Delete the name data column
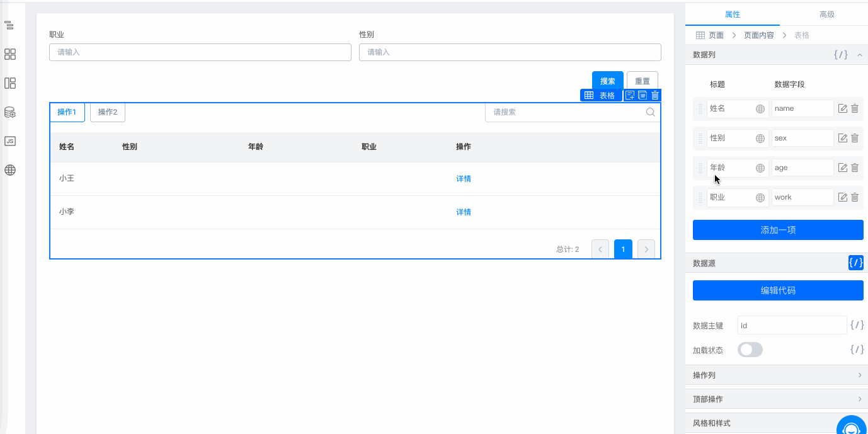This screenshot has width=868, height=434. 855,108
